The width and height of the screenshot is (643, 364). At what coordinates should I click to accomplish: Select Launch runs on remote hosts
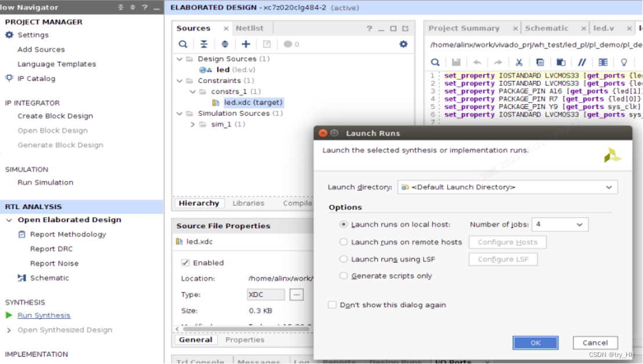coord(343,242)
